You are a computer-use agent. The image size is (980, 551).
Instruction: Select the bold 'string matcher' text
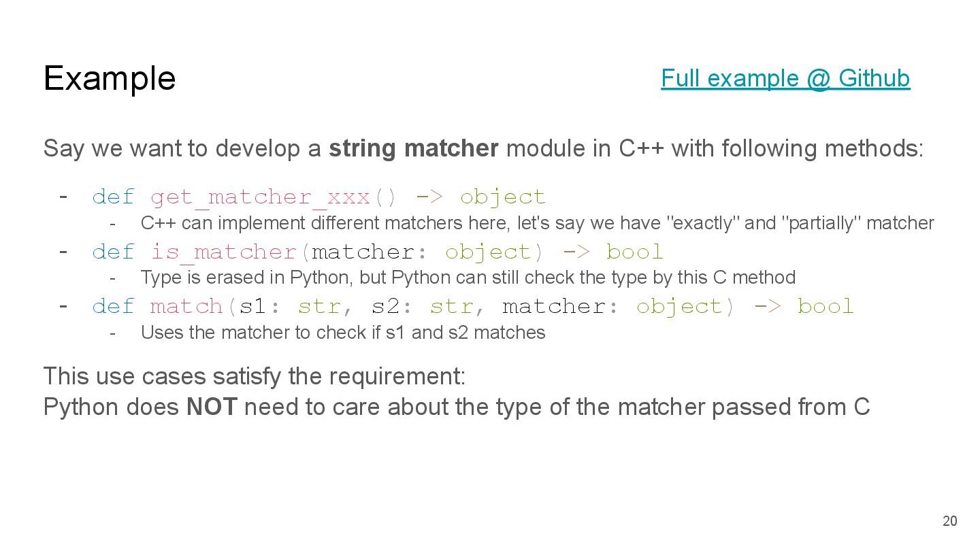414,148
